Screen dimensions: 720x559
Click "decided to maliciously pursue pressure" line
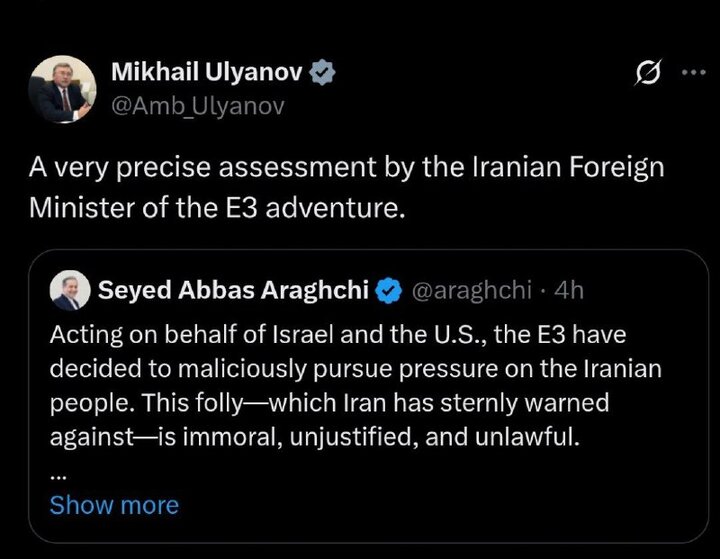click(355, 369)
